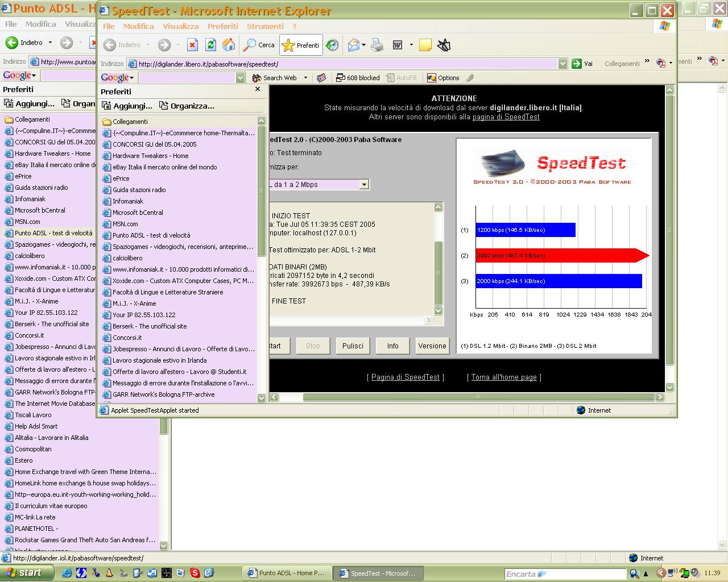Viewport: 728px width, 582px height.
Task: Click the 608 blocked popup blocker button
Action: pyautogui.click(x=358, y=78)
